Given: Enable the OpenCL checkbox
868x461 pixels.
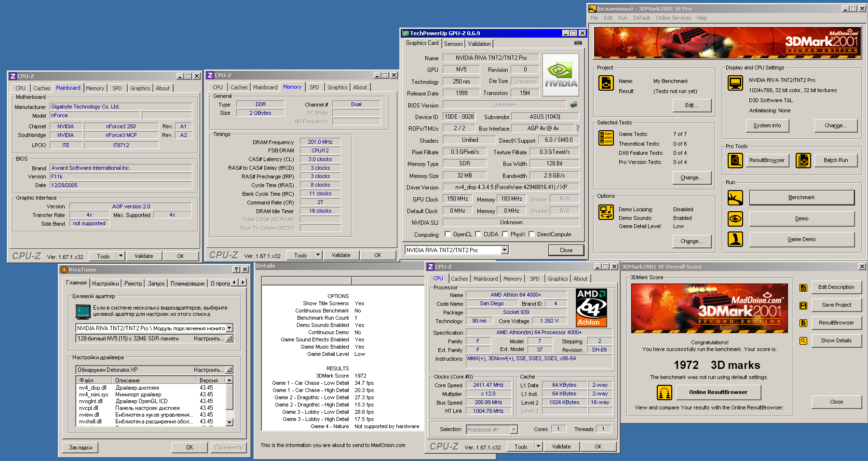Looking at the screenshot, I should (x=448, y=234).
